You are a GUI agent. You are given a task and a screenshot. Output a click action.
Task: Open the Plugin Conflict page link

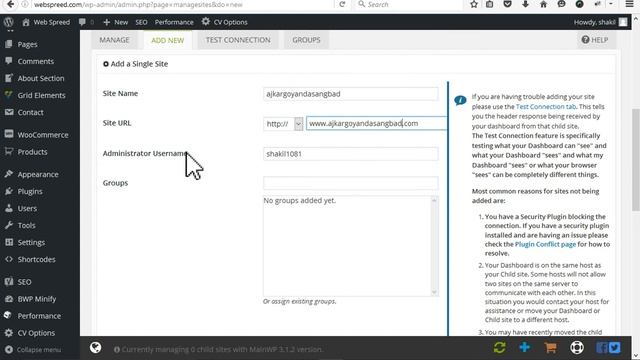click(x=545, y=244)
